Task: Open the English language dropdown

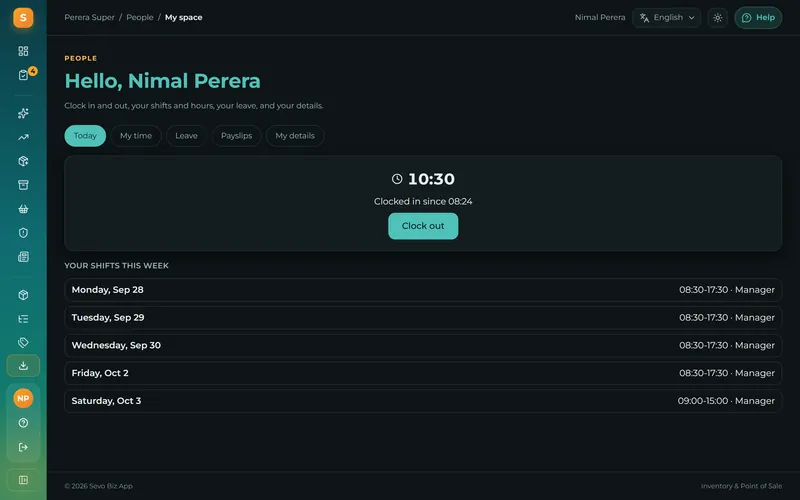Action: [666, 18]
